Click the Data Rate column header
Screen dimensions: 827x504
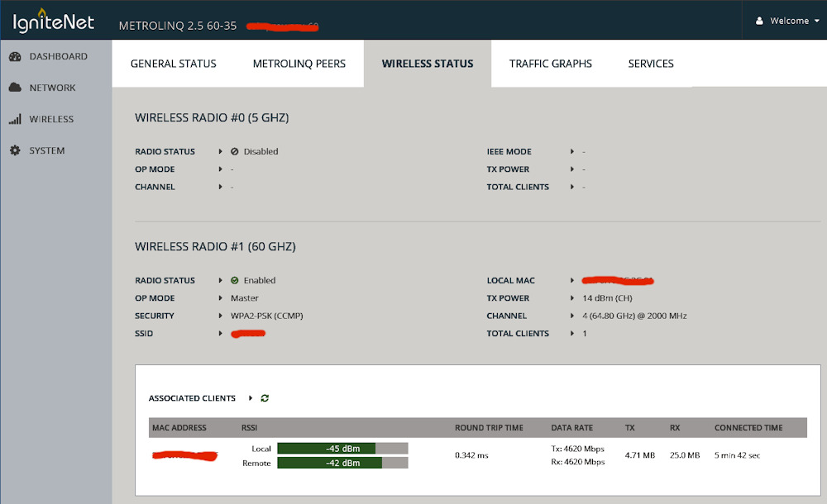pos(571,427)
